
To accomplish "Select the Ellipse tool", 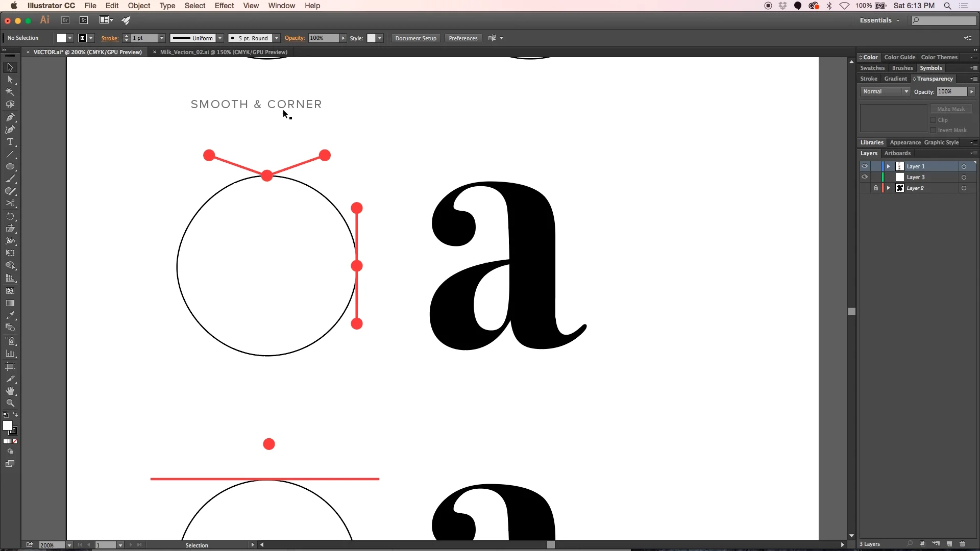I will [10, 167].
